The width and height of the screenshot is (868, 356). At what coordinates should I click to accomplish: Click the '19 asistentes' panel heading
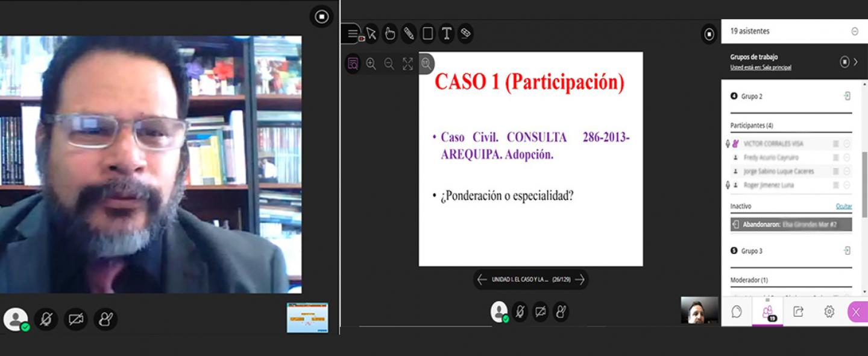tap(750, 31)
